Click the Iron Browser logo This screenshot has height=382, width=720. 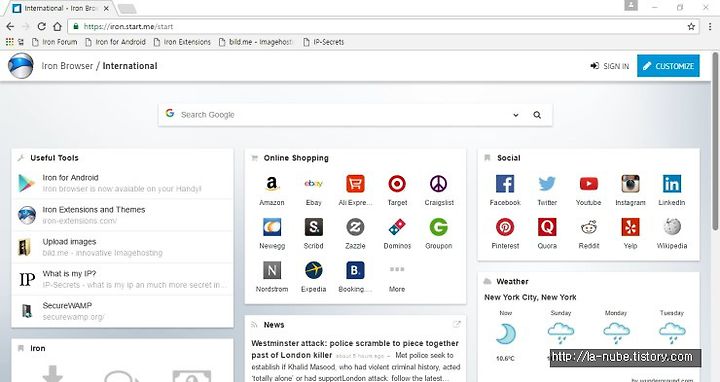coord(21,66)
